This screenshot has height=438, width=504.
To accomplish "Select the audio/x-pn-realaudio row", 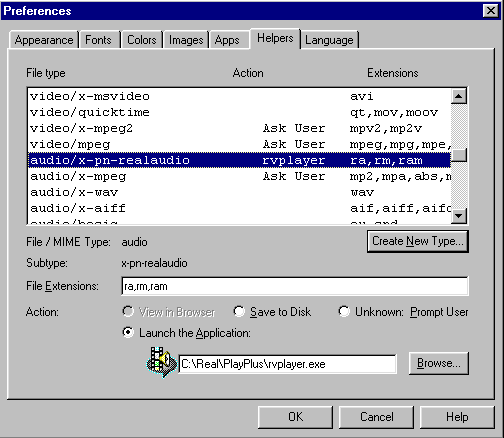I will (x=239, y=160).
